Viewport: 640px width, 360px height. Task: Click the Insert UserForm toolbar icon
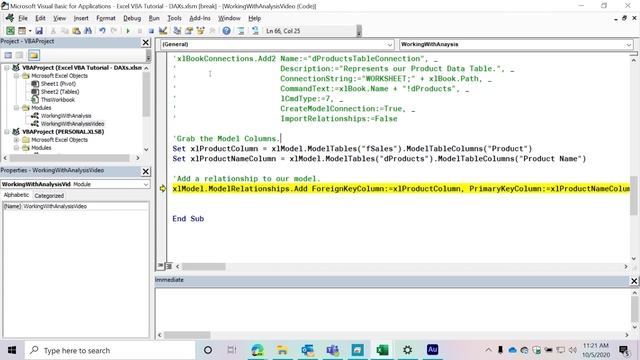tap(22, 31)
